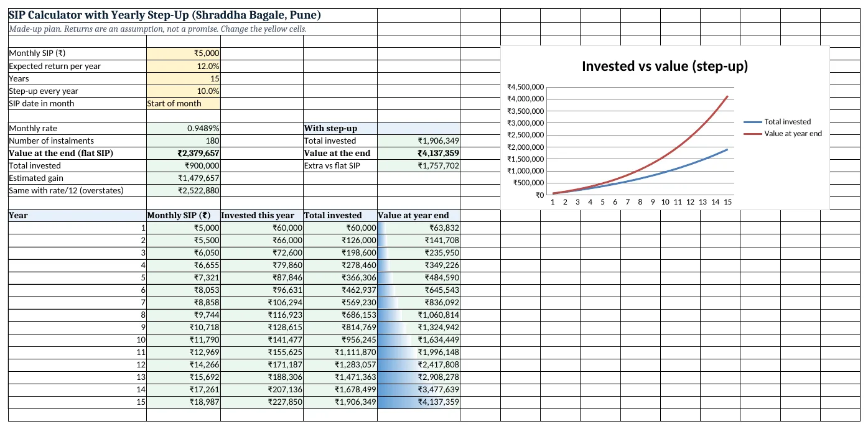The image size is (868, 429).
Task: Select the bold step-up value ₹4,137,359 in summary
Action: [418, 154]
